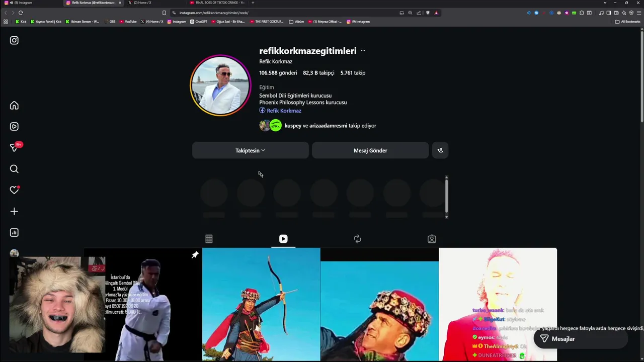Viewport: 644px width, 362px height.
Task: Click the highlights carousel scrollbar
Action: [x=446, y=197]
